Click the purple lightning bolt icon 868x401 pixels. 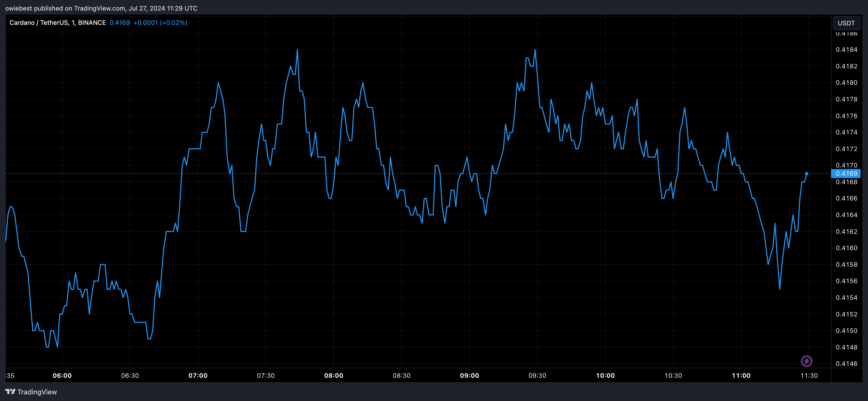click(x=806, y=361)
